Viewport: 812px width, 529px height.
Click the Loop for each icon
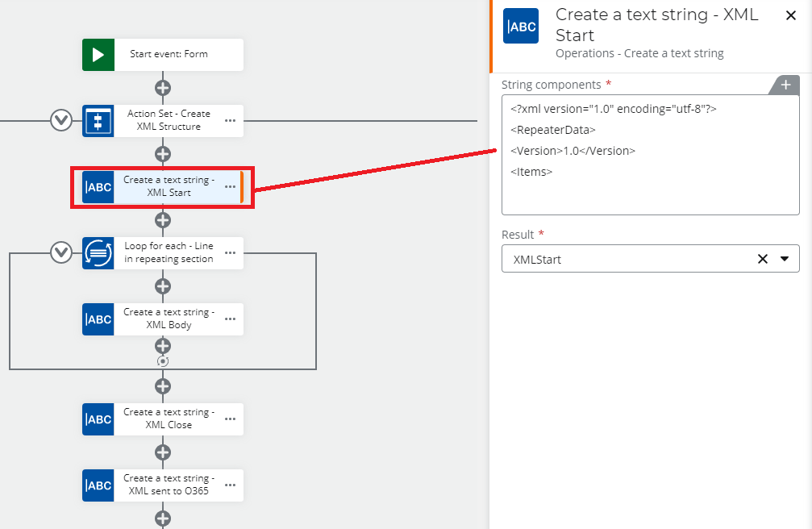[98, 253]
